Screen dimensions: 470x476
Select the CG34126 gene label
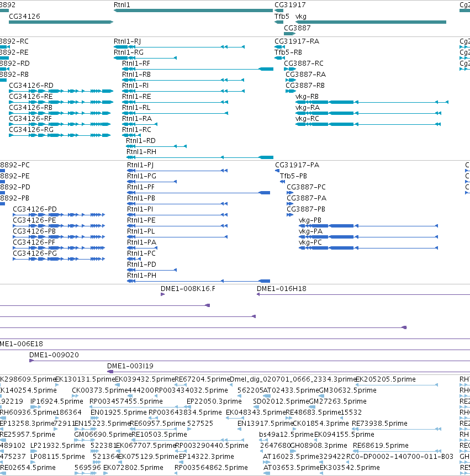pos(24,17)
